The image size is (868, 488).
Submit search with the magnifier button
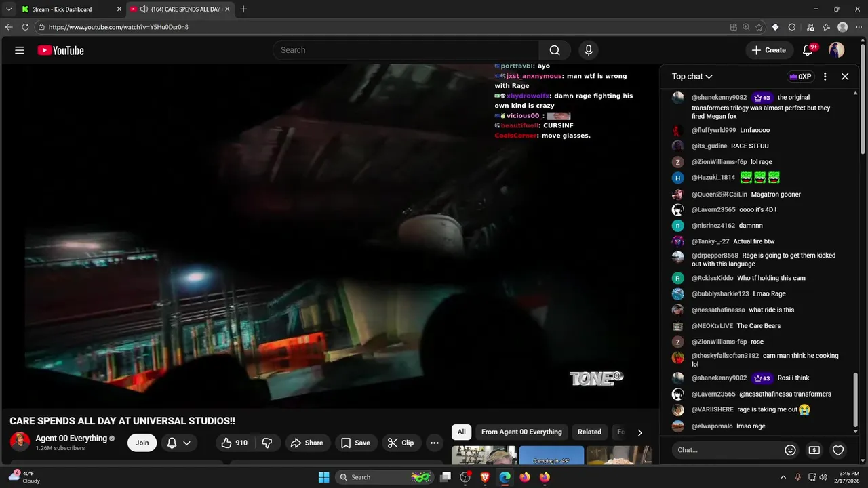point(555,50)
